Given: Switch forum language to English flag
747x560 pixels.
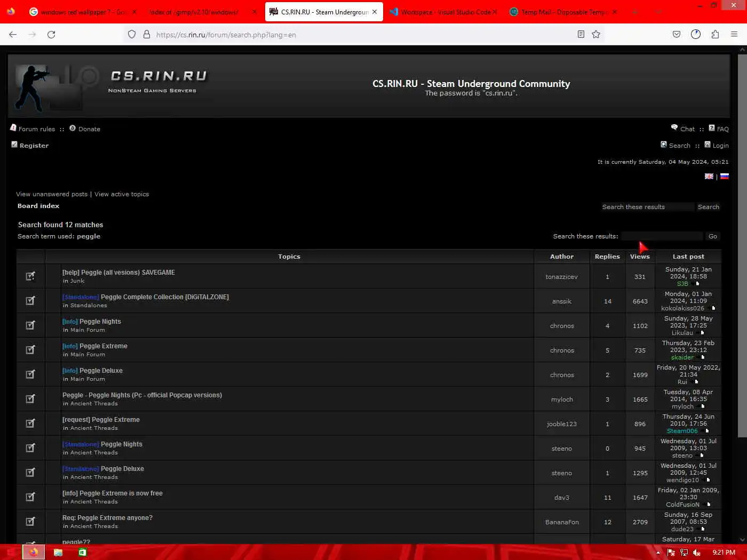Looking at the screenshot, I should [709, 177].
